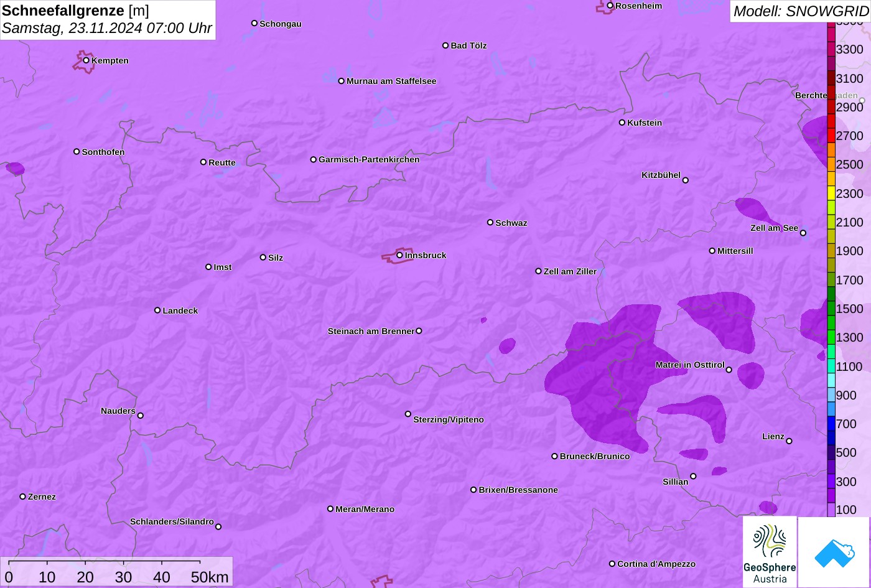Click the Zell am See location dot
The image size is (871, 588).
(x=803, y=233)
